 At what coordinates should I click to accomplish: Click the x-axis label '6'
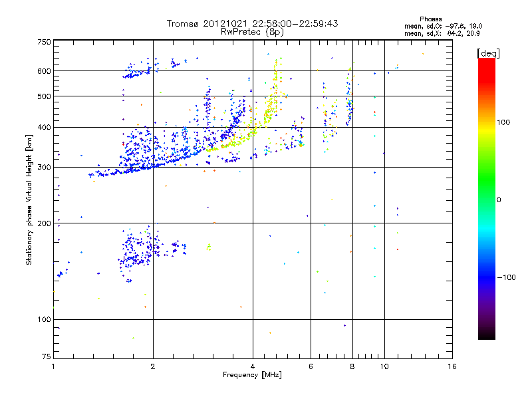(x=311, y=366)
